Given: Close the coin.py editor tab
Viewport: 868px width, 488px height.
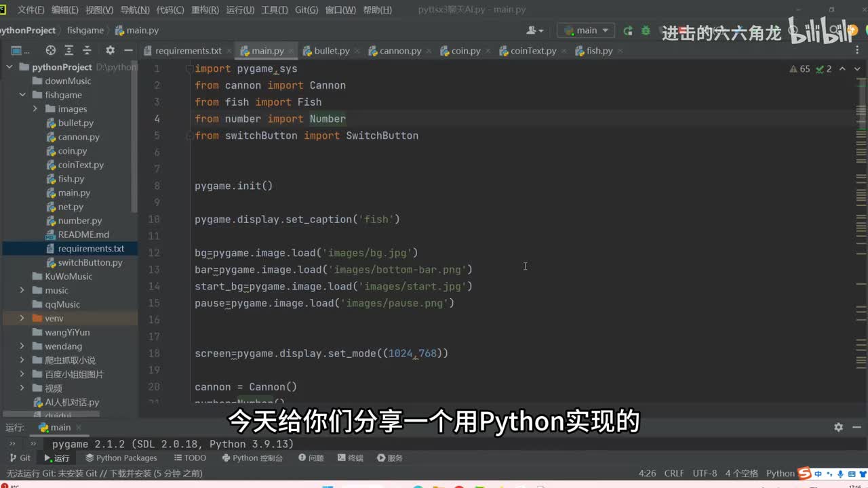Looking at the screenshot, I should 489,51.
